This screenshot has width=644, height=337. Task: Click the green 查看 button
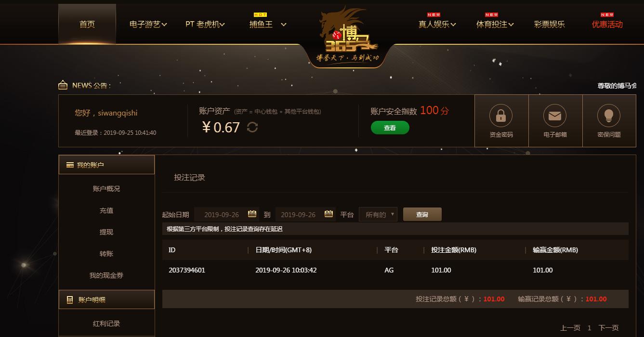pos(390,128)
